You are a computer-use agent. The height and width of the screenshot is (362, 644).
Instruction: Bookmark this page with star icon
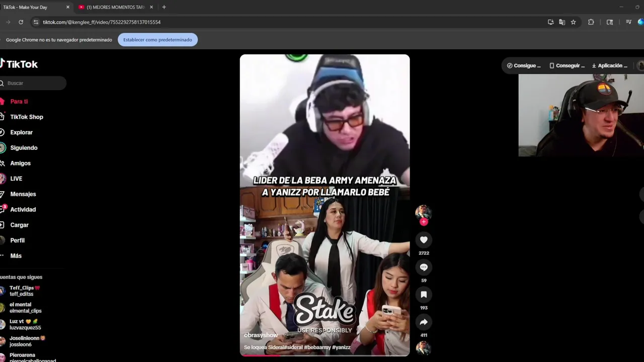tap(573, 22)
